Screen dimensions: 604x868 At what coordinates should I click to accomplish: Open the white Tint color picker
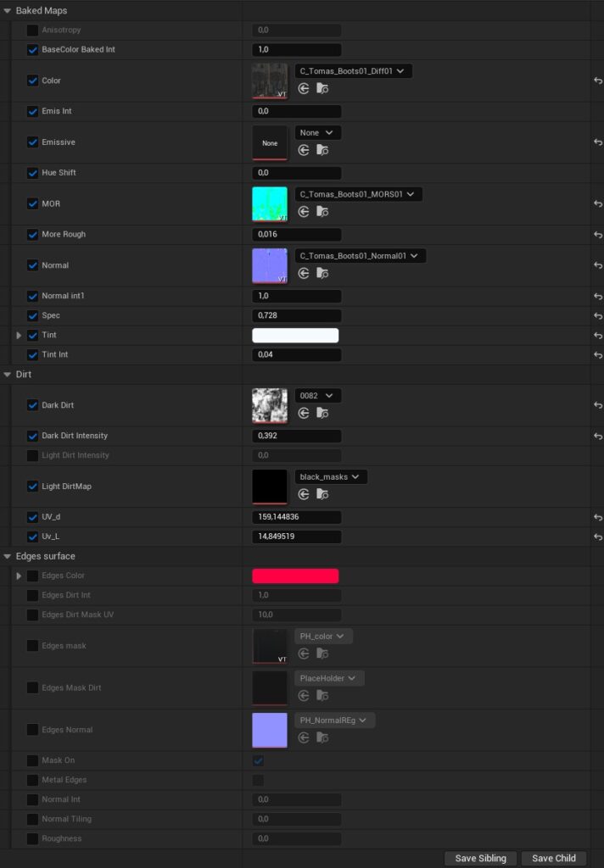click(x=295, y=336)
